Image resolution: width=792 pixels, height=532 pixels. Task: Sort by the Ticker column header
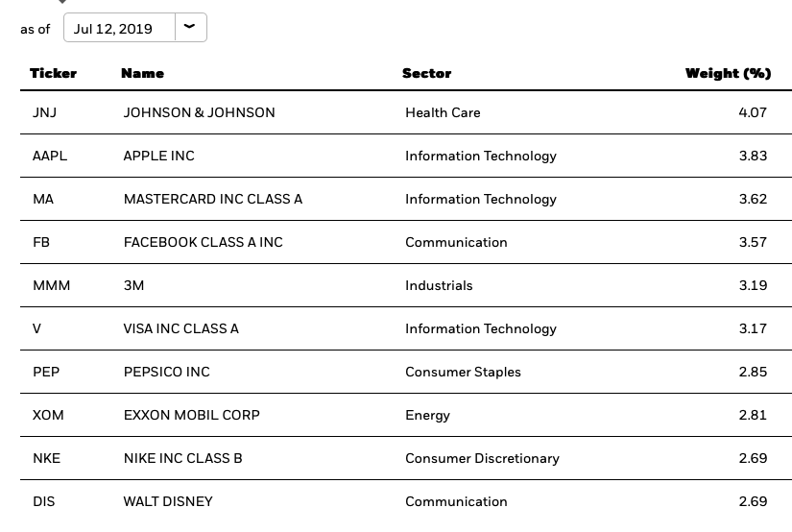(x=53, y=73)
